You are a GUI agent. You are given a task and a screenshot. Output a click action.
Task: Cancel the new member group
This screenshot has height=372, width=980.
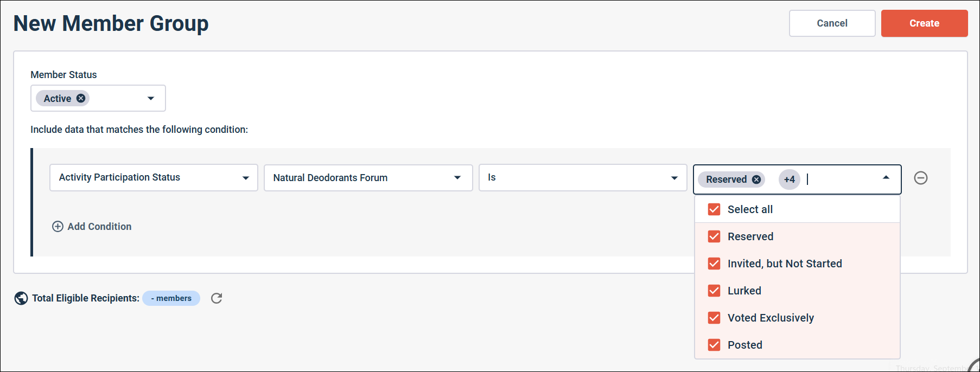pos(832,23)
